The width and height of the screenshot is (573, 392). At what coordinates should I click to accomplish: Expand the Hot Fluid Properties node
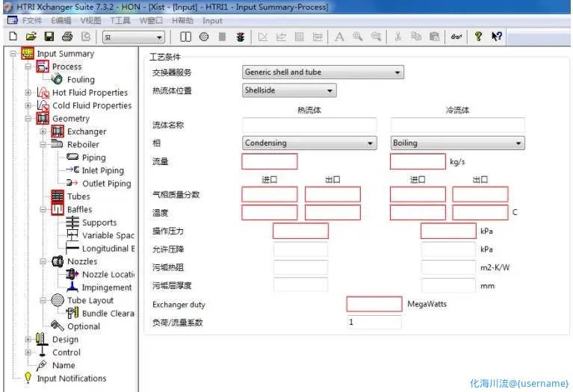click(28, 93)
